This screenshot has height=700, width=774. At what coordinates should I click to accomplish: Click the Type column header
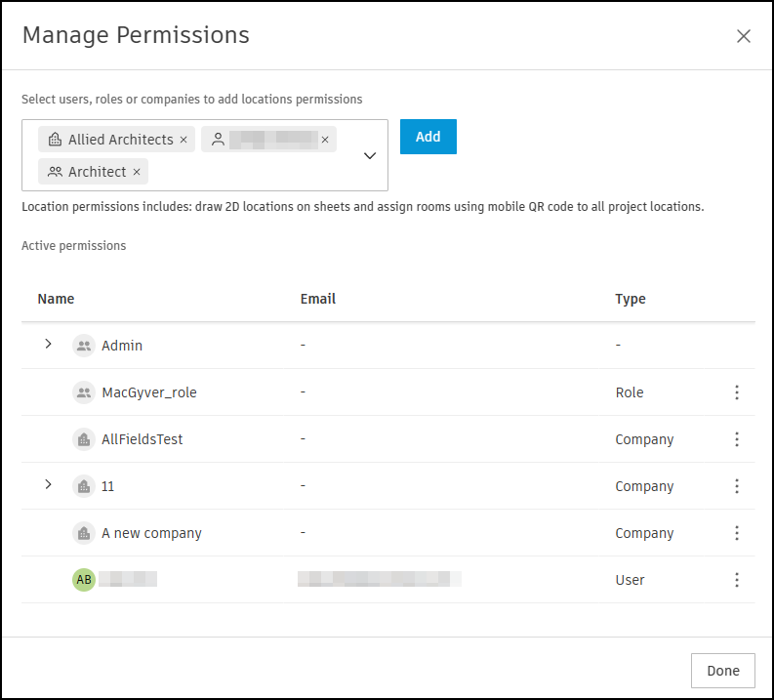631,299
